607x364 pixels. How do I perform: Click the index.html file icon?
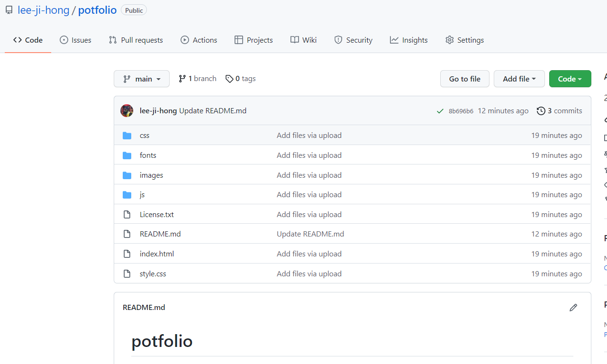tap(127, 254)
